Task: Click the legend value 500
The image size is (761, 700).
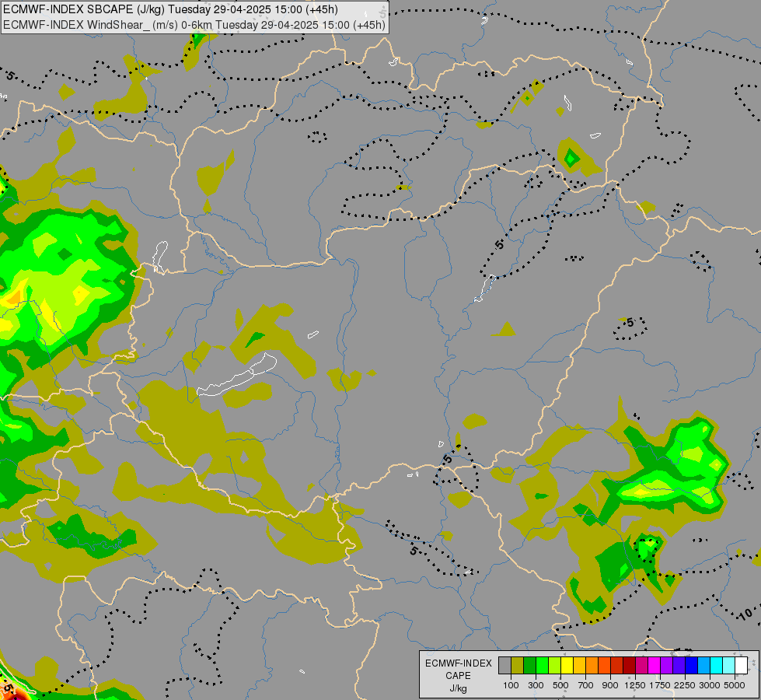Action: click(x=560, y=685)
